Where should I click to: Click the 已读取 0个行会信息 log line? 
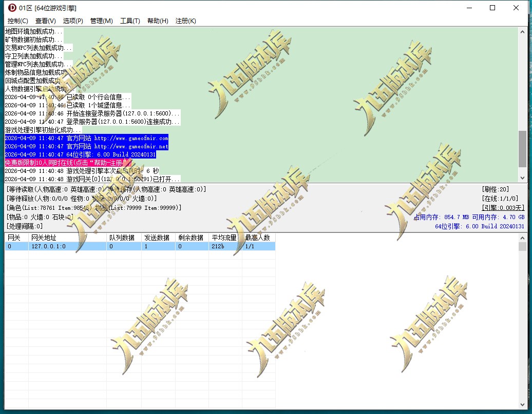(68, 97)
